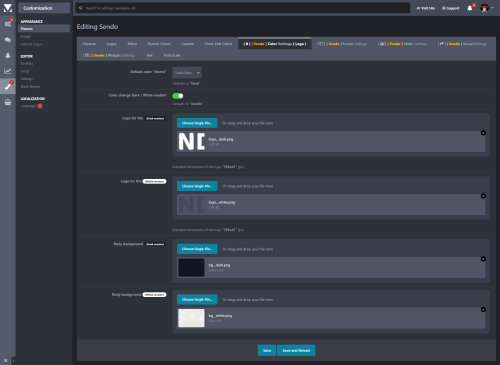Click the admin profile avatar

click(x=484, y=8)
